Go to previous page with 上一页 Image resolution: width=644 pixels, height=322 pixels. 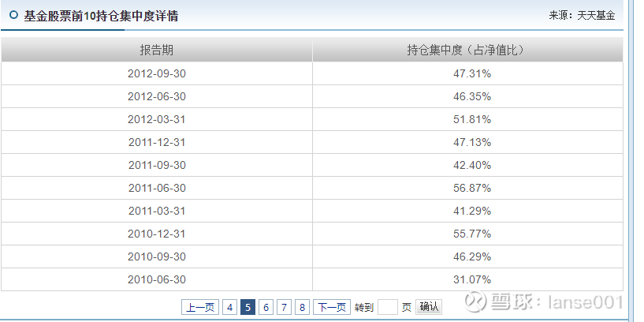tap(200, 307)
